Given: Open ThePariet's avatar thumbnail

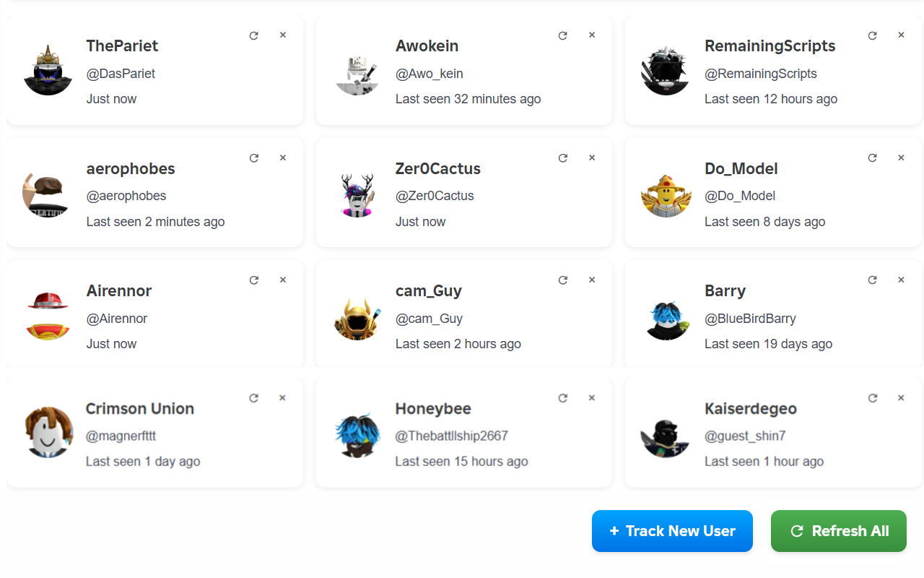Looking at the screenshot, I should [x=48, y=71].
